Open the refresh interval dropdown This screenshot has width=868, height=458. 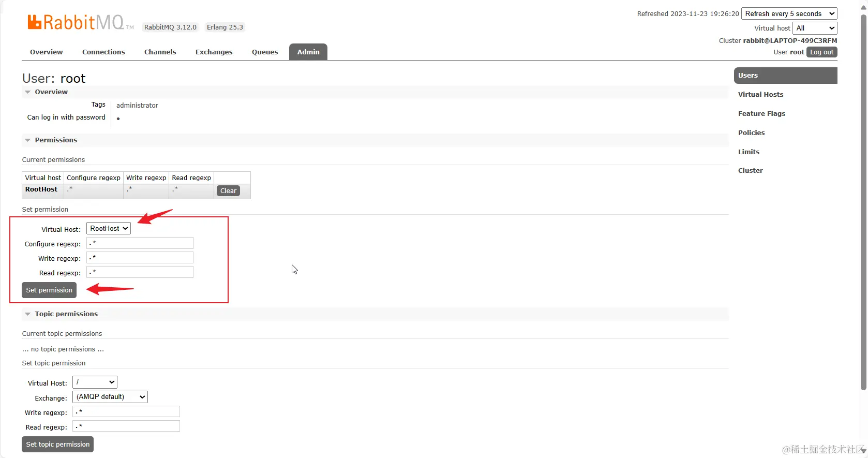point(789,13)
